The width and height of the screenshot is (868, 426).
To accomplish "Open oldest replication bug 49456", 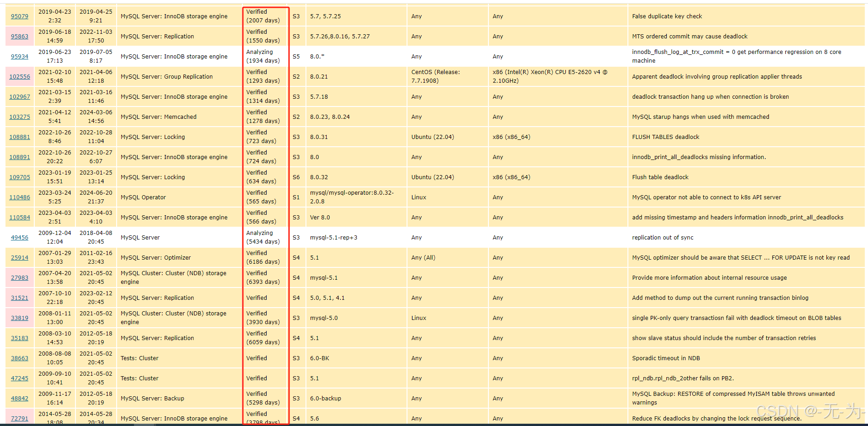I will click(x=20, y=237).
